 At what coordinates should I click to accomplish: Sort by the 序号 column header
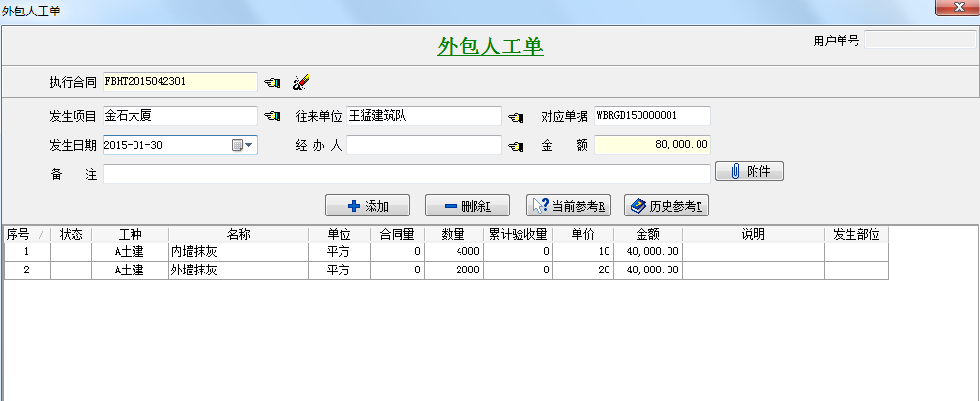pyautogui.click(x=18, y=234)
